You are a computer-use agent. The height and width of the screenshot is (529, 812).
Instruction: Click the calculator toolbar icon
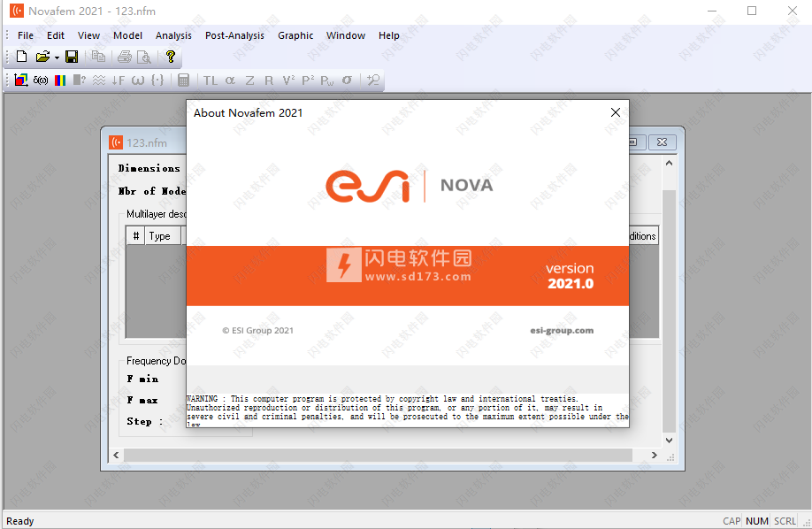pos(183,80)
